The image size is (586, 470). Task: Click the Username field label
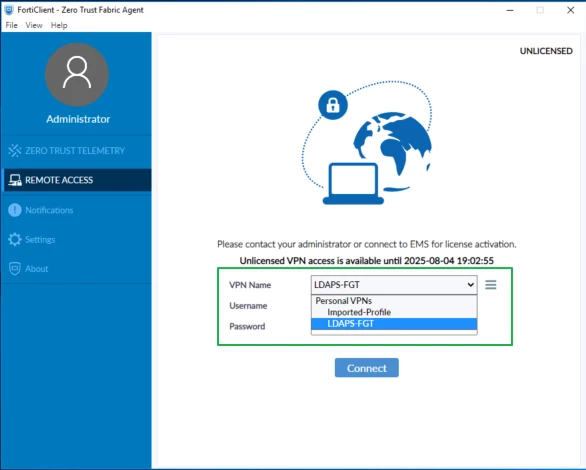tap(248, 306)
